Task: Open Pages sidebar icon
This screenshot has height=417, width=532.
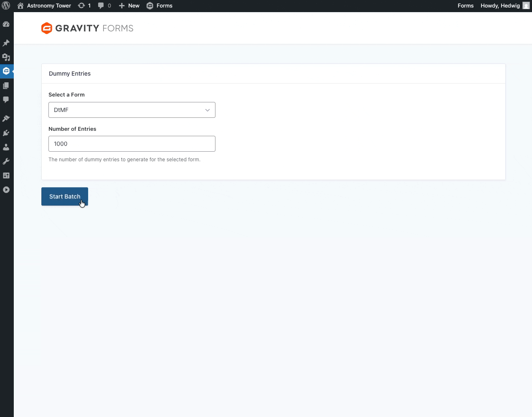Action: click(6, 86)
